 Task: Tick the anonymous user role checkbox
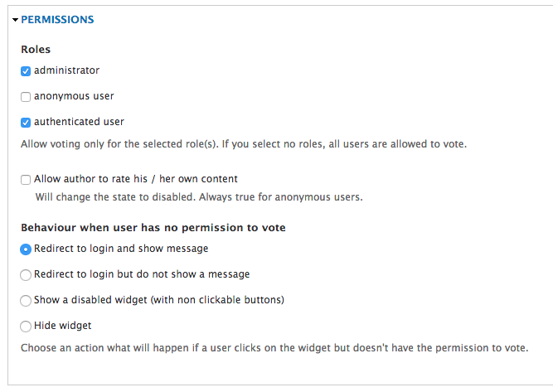pyautogui.click(x=26, y=97)
